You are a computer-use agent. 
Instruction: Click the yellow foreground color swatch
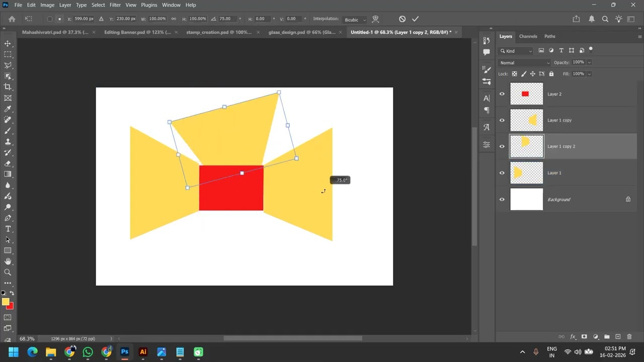(x=5, y=302)
